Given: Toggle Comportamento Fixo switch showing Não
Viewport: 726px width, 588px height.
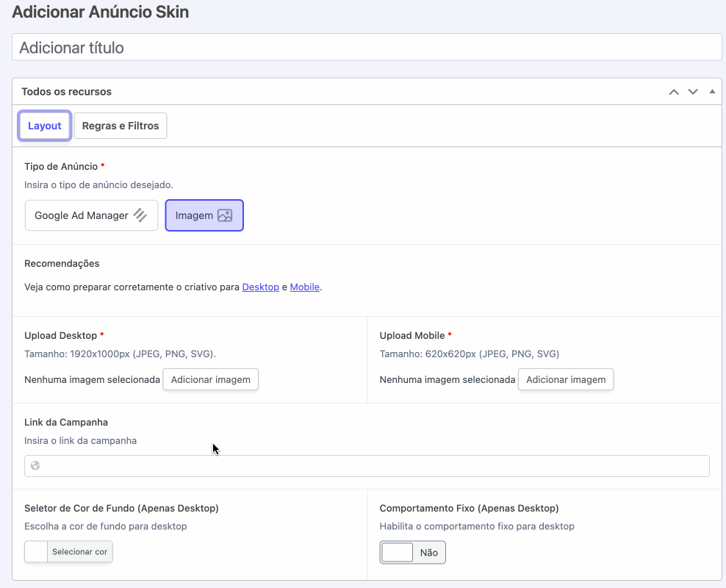Looking at the screenshot, I should (412, 552).
